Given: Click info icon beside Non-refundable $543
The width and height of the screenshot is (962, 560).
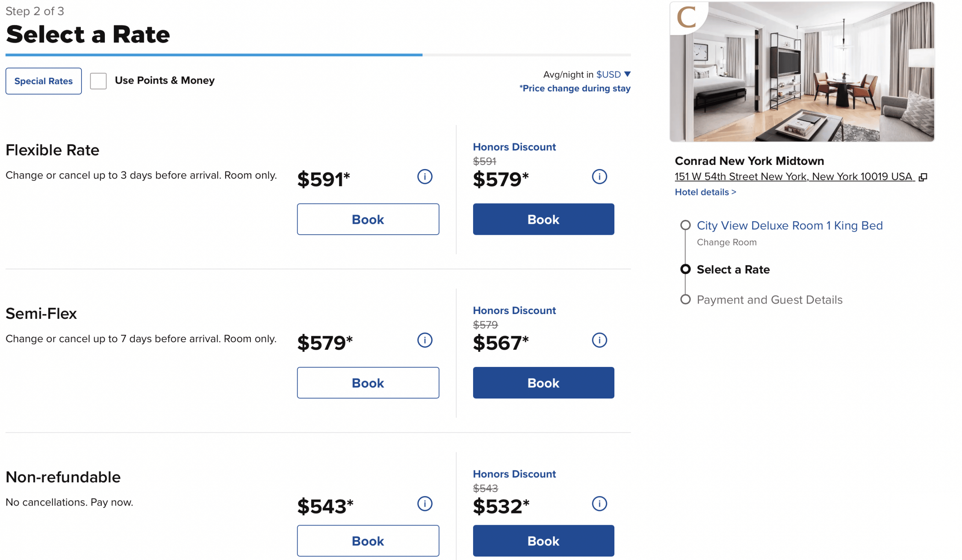Looking at the screenshot, I should 425,504.
